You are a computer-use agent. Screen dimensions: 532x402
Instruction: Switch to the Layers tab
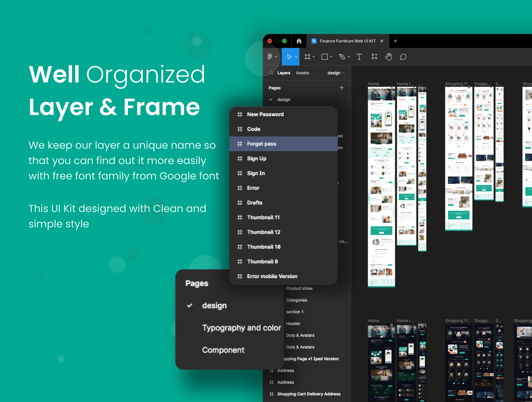point(284,73)
